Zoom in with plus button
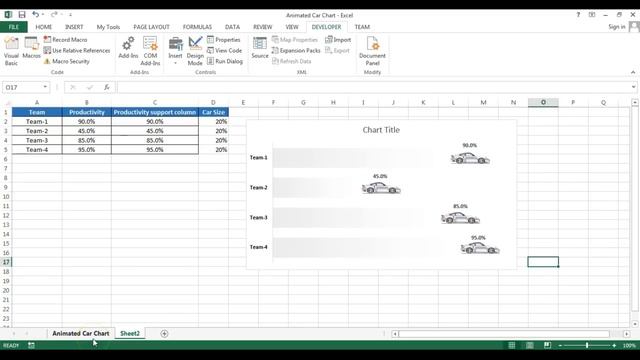The height and width of the screenshot is (360, 640). [614, 346]
